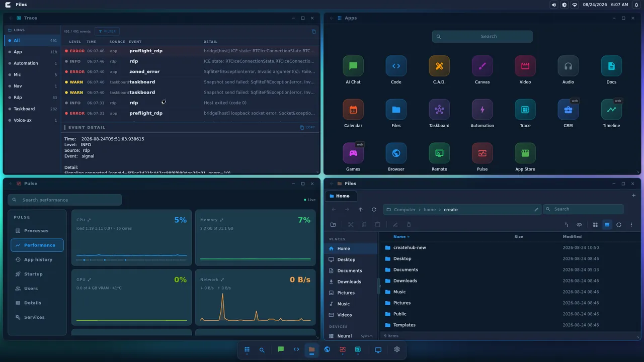644x362 pixels.
Task: Open Pictures in the Files Places sidebar
Action: tap(351, 293)
